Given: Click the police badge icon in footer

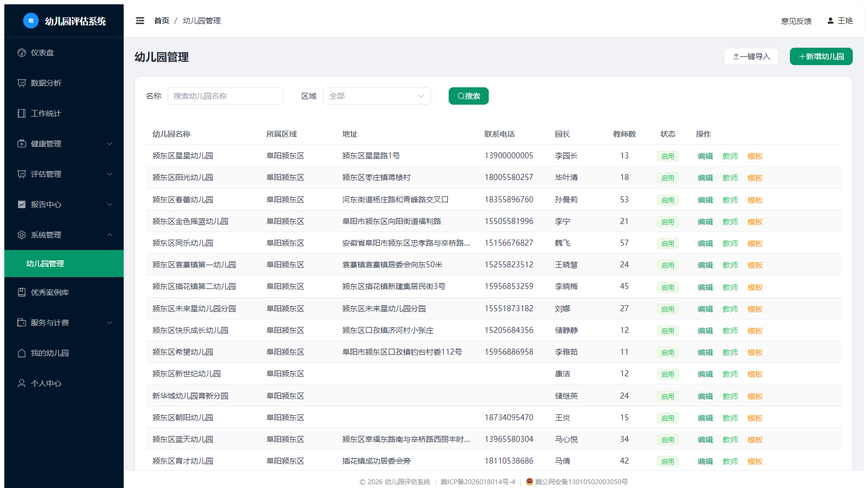Looking at the screenshot, I should (x=529, y=481).
